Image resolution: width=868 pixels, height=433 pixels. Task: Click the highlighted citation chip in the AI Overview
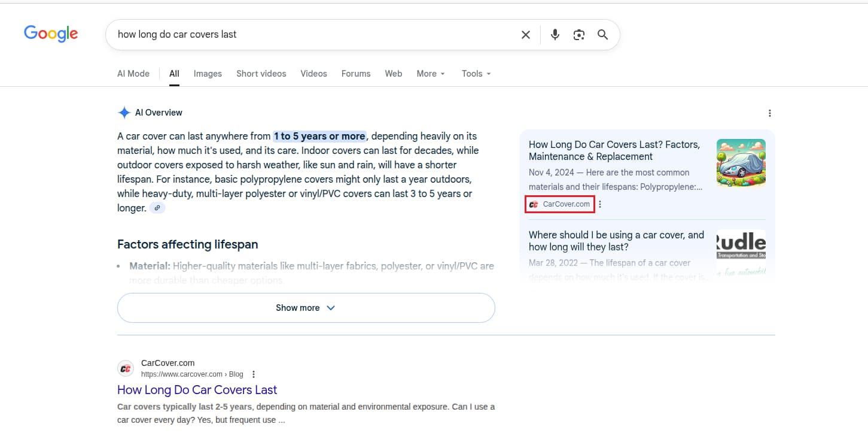[x=559, y=204]
